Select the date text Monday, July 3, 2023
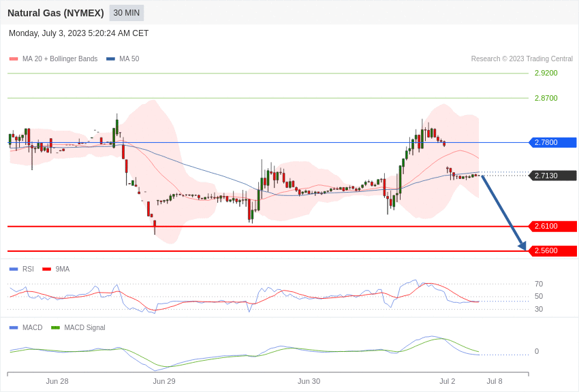 [x=47, y=33]
